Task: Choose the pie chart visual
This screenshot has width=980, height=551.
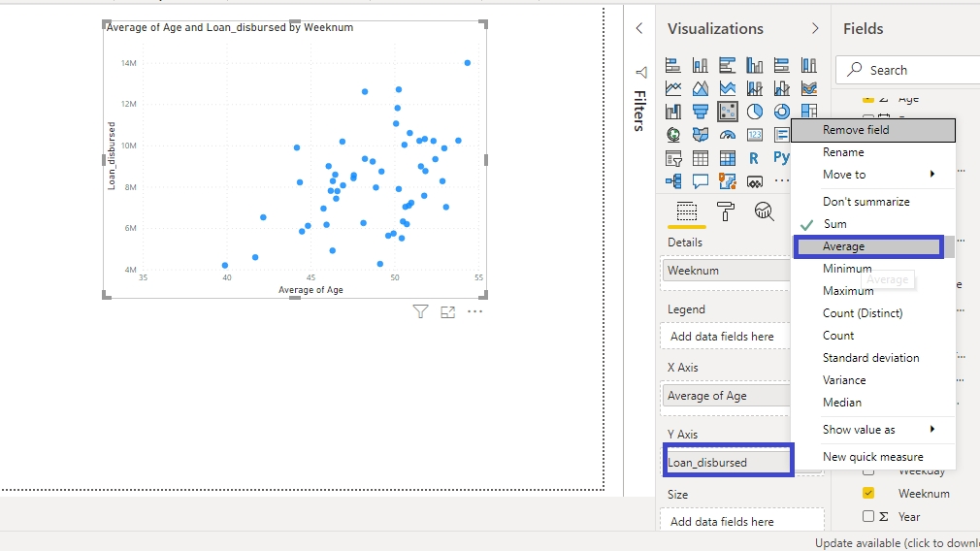Action: pos(754,112)
